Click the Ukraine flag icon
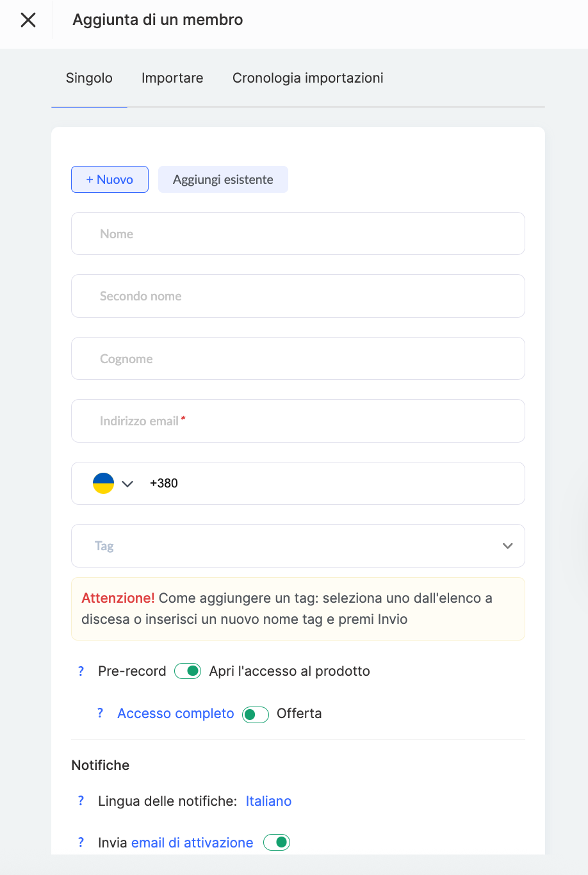The width and height of the screenshot is (588, 875). point(103,483)
